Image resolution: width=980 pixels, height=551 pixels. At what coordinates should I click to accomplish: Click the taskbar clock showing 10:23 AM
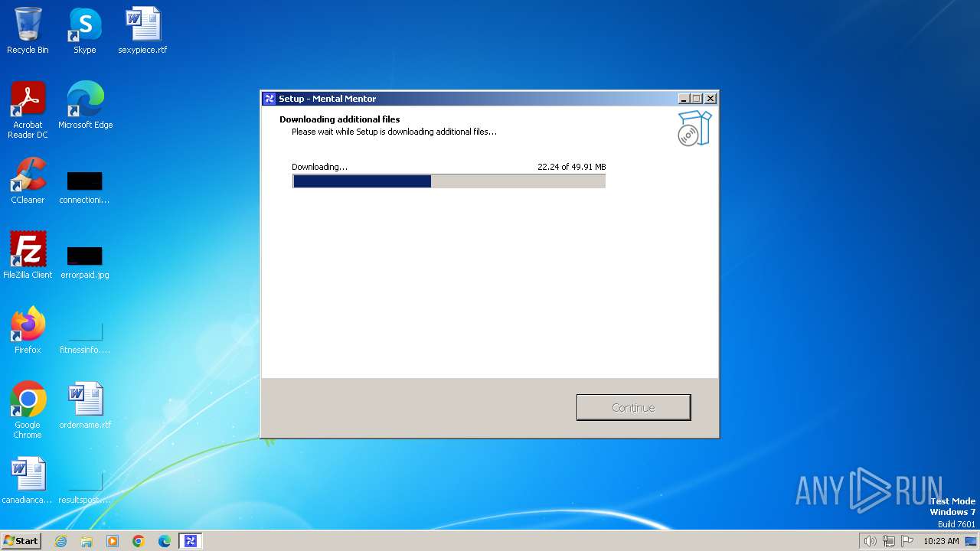click(941, 541)
